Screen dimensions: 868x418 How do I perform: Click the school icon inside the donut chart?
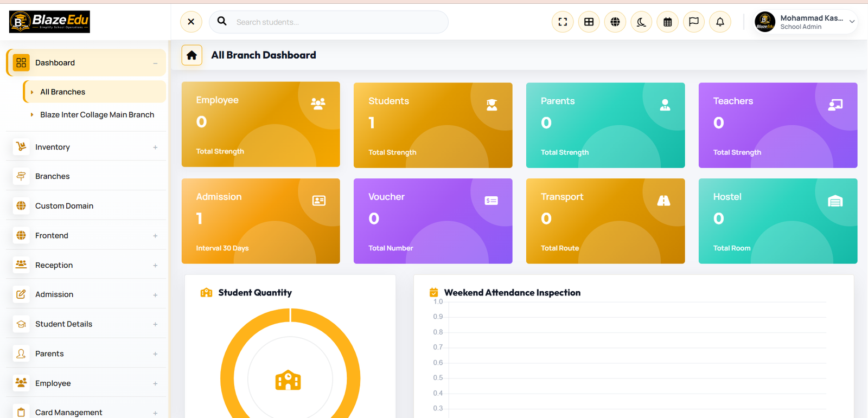point(288,380)
